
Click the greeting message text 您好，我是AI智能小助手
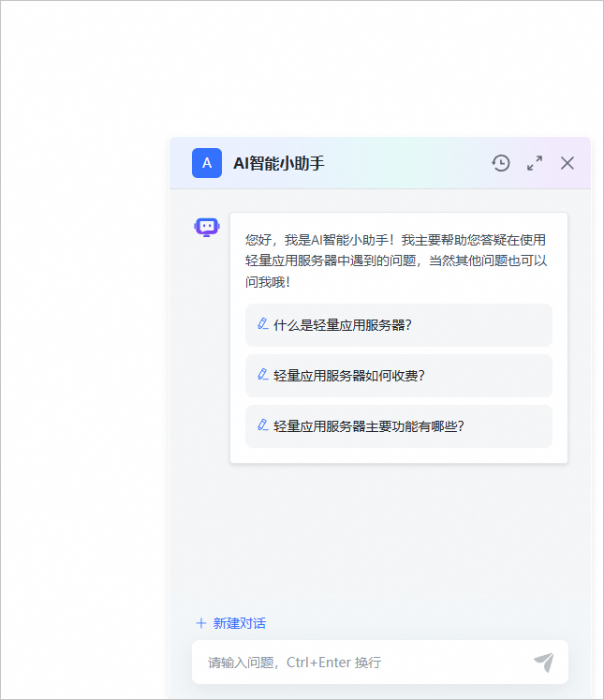tap(395, 261)
